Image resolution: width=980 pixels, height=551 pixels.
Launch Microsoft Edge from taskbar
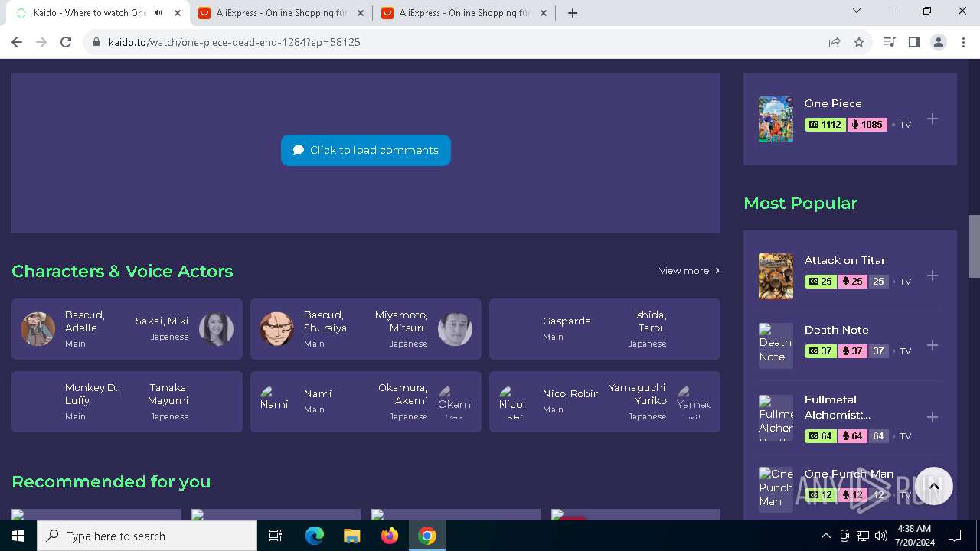point(315,536)
